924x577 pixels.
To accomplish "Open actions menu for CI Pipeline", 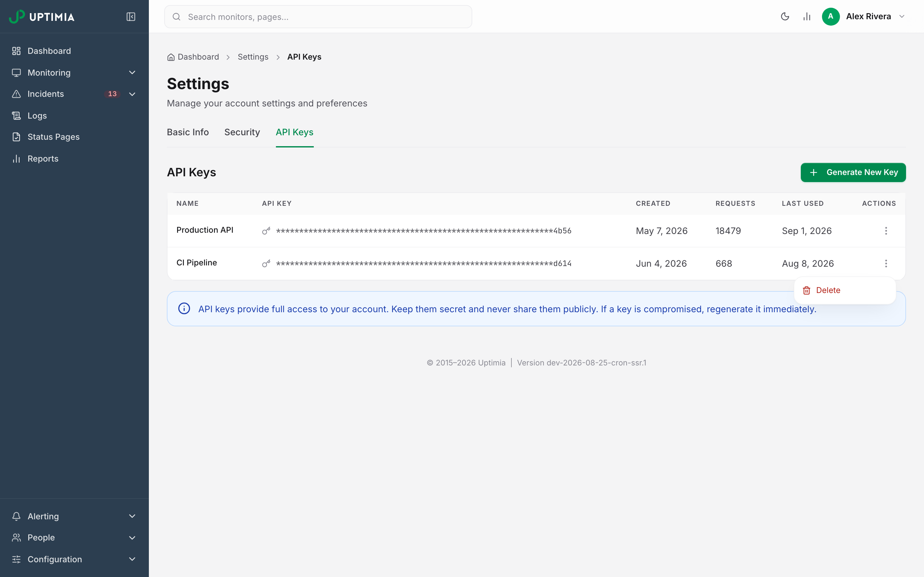I will click(886, 263).
